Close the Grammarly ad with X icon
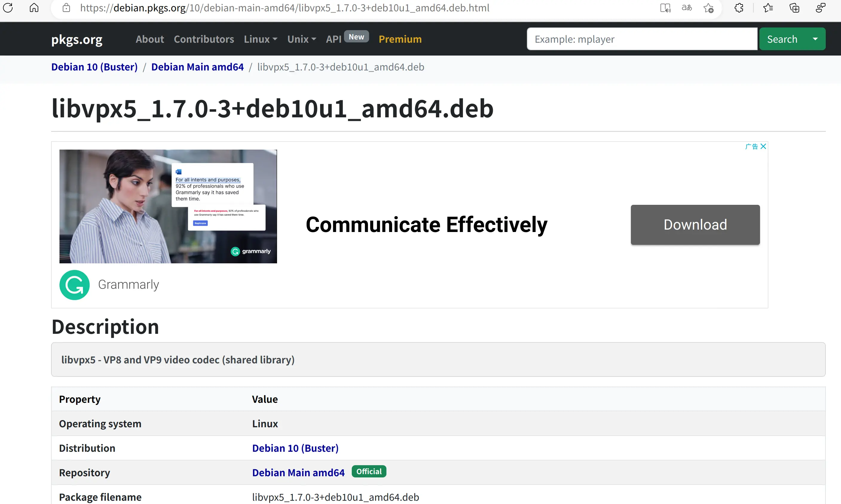841x504 pixels. pyautogui.click(x=763, y=146)
